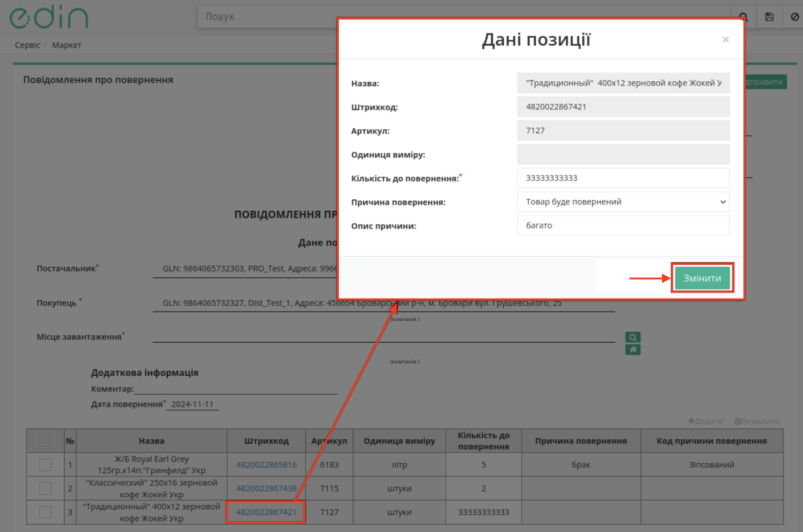Click the Зіпсований cell in row 1
The height and width of the screenshot is (532, 803).
point(712,465)
